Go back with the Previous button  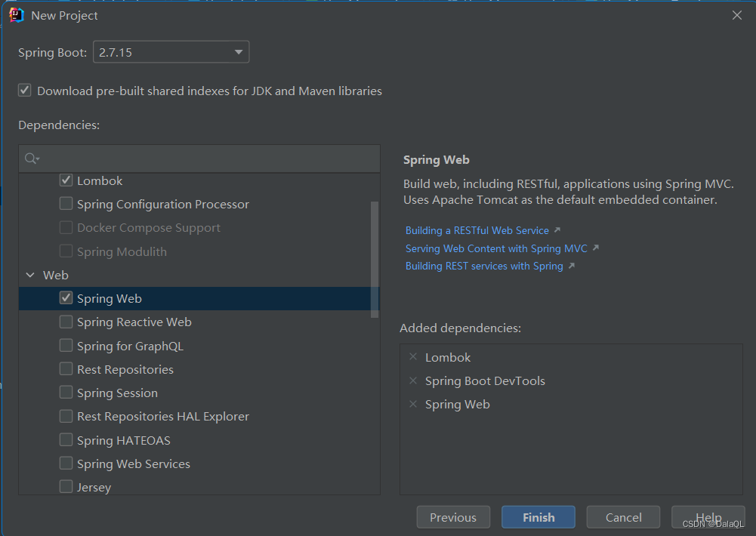[x=453, y=517]
